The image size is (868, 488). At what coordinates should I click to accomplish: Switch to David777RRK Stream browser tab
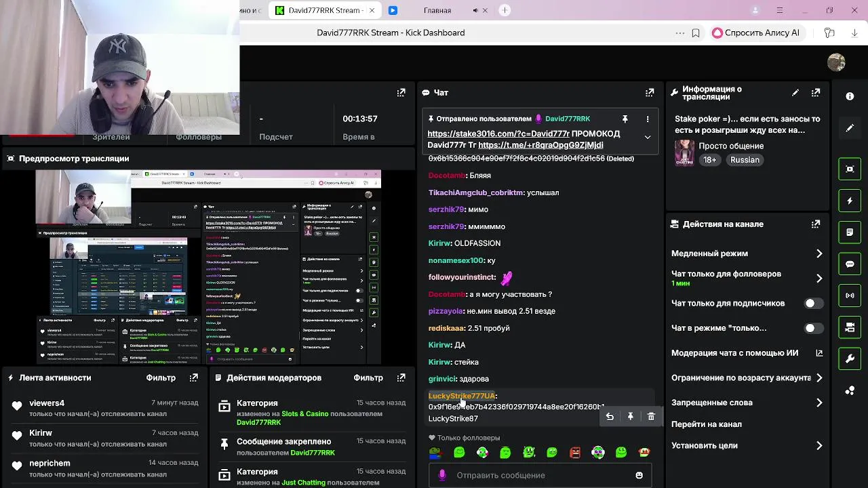coord(324,10)
